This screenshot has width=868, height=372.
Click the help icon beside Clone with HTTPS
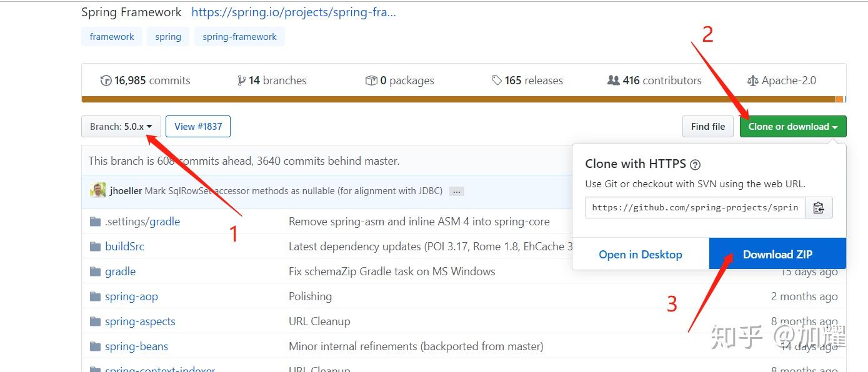coord(695,165)
